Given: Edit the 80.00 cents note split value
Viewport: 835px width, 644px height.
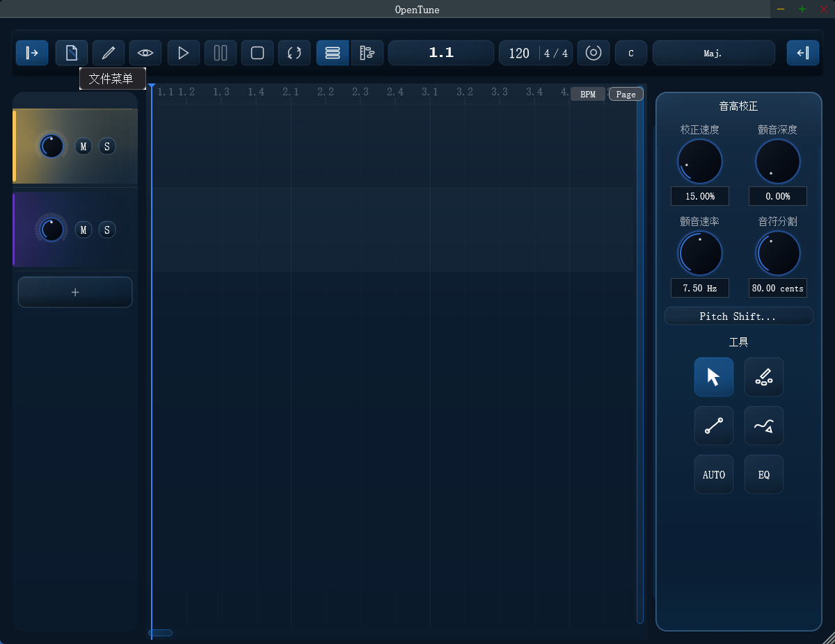Looking at the screenshot, I should (x=778, y=288).
